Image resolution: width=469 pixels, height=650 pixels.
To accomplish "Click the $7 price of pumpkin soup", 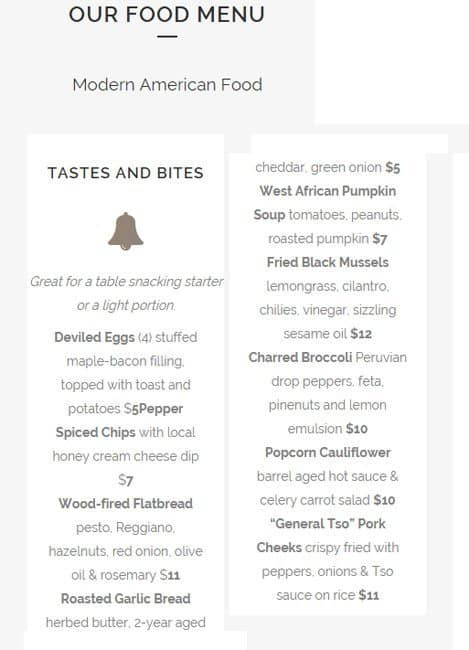I will (x=379, y=239).
